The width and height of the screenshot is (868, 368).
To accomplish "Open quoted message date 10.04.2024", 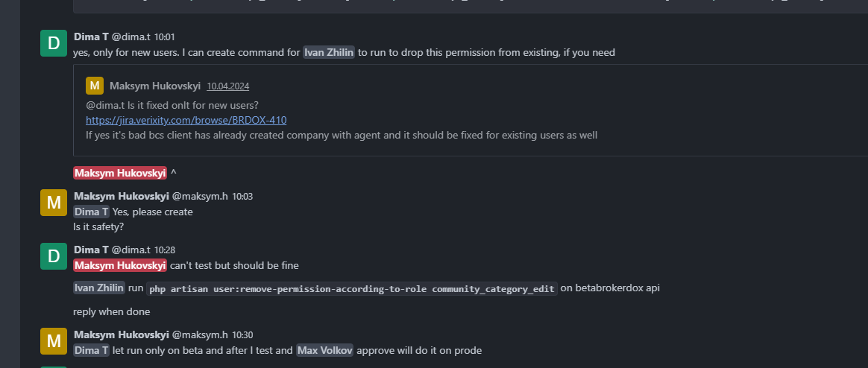I will click(x=228, y=86).
